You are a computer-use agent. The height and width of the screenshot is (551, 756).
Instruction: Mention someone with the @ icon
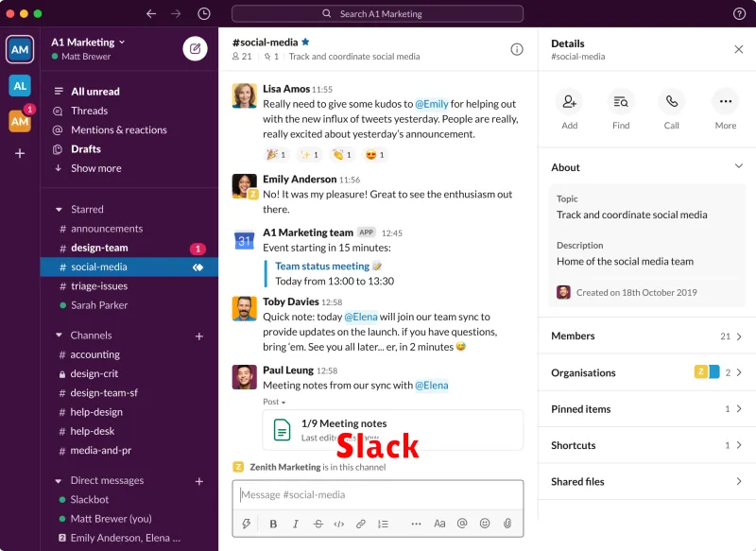coord(462,524)
